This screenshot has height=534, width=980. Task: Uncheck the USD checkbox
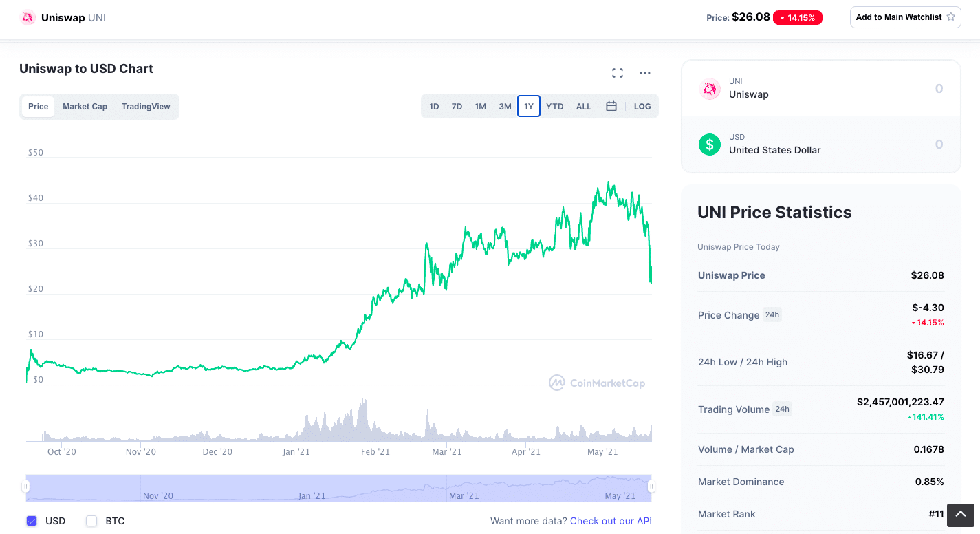click(x=32, y=521)
